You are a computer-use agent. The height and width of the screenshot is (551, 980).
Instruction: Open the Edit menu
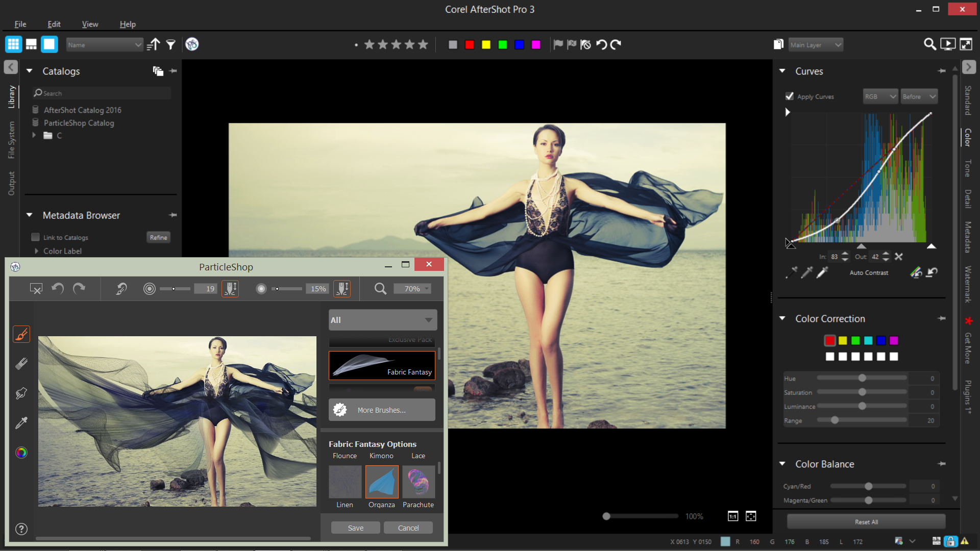click(x=54, y=24)
